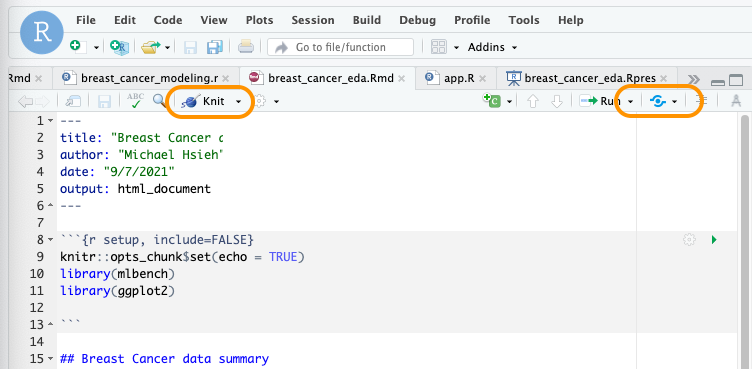Click the Run button
Viewport: 752px width, 369px height.
coord(601,101)
